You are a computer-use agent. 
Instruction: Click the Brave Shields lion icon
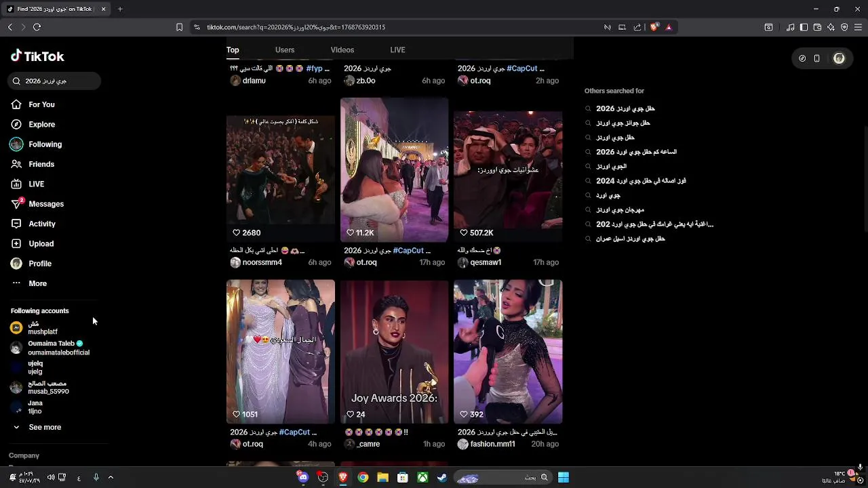tap(654, 27)
